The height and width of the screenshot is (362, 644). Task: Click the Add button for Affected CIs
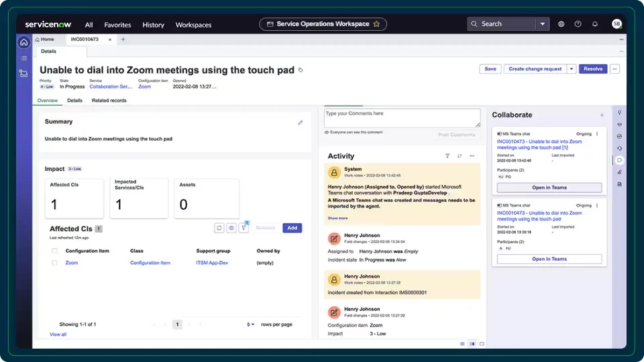click(x=292, y=228)
